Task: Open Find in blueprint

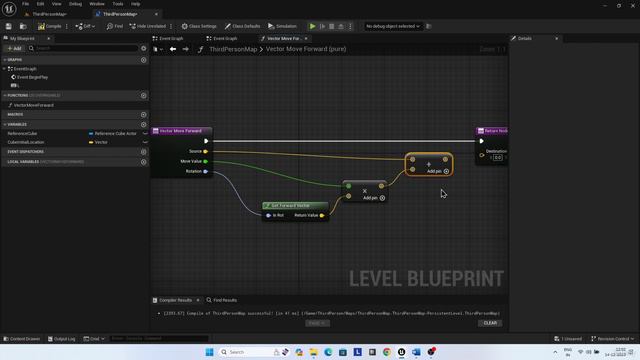Action: click(115, 26)
